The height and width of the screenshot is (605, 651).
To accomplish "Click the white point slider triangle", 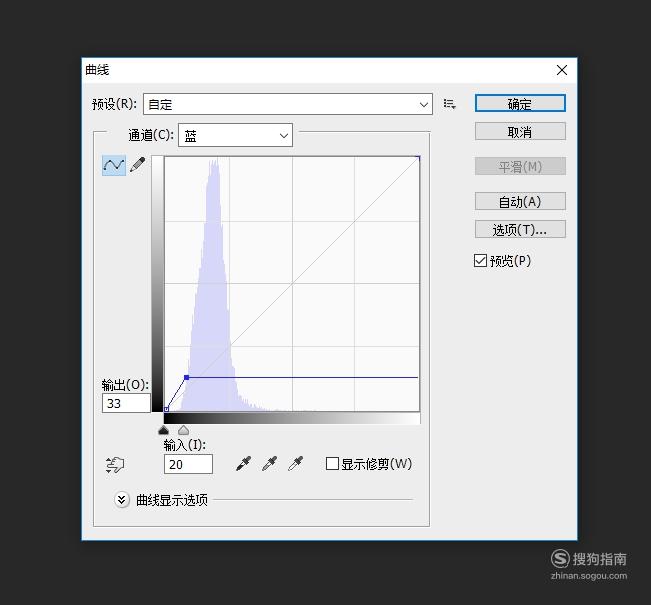I will [183, 430].
